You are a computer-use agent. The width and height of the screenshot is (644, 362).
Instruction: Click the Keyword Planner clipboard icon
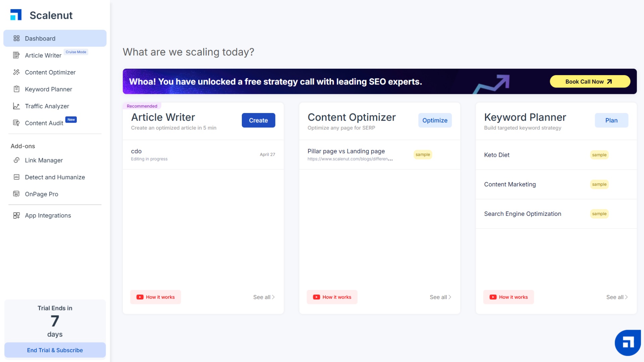pos(16,89)
